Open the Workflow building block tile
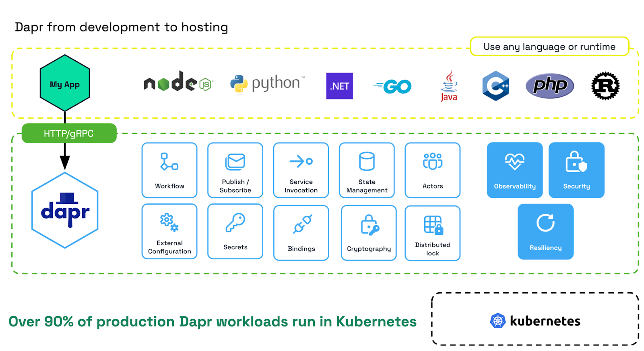Image resolution: width=644 pixels, height=351 pixels. coord(169,170)
